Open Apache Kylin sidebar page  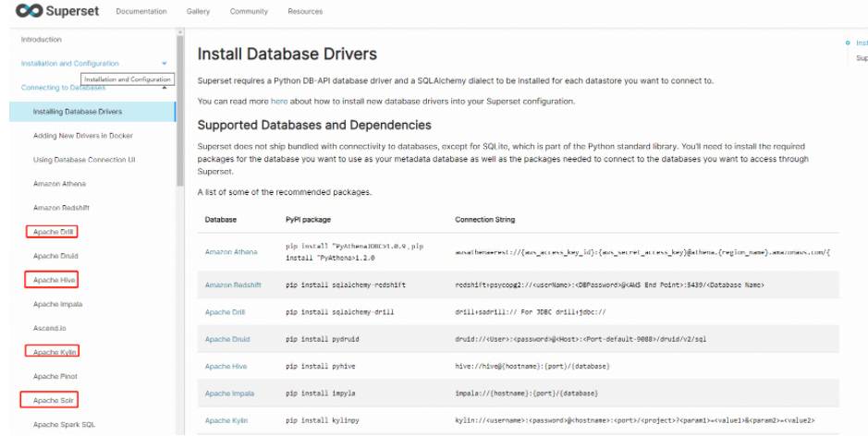click(55, 352)
